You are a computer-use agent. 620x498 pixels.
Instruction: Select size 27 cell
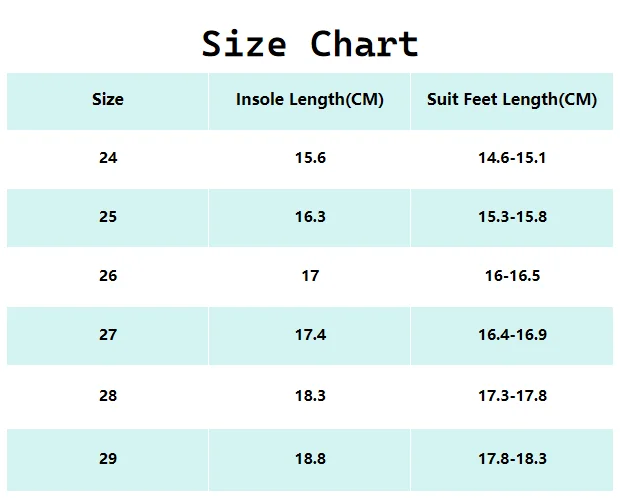(108, 335)
